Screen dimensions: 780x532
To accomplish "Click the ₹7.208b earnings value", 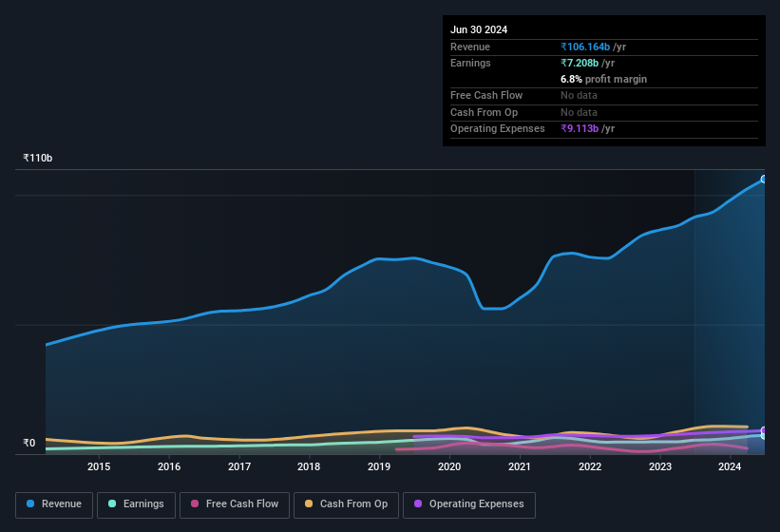I will pyautogui.click(x=580, y=63).
